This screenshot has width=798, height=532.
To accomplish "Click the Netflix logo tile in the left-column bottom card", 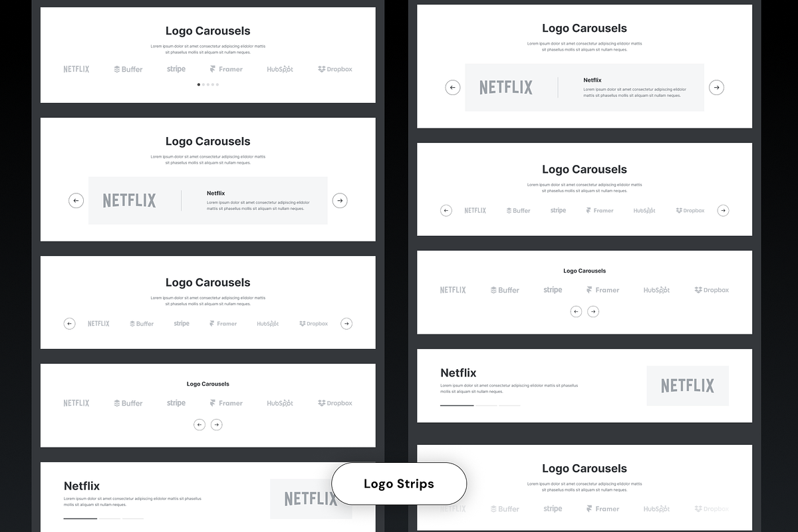I will click(x=311, y=499).
